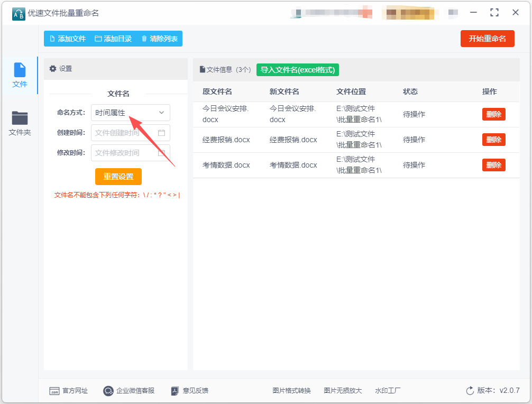
Task: Click the 添加目录 toolbar button
Action: (113, 39)
